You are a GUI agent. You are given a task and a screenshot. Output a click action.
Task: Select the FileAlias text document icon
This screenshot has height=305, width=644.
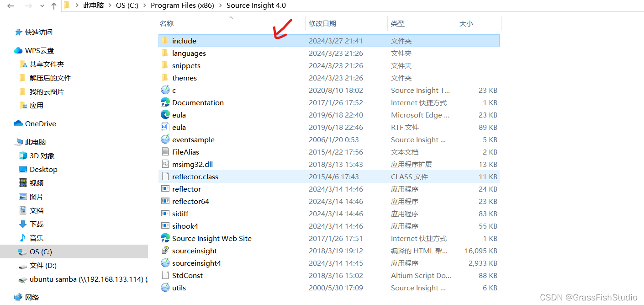click(x=165, y=152)
